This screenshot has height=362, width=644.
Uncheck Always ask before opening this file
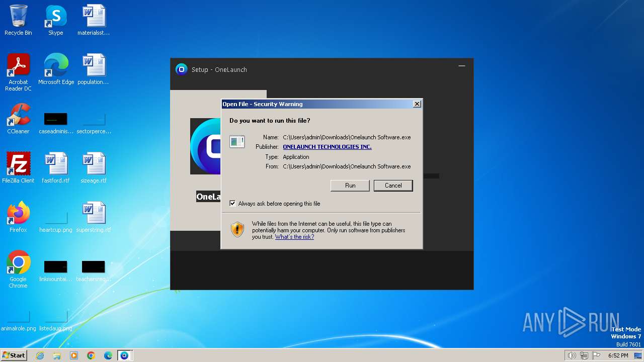pos(232,204)
